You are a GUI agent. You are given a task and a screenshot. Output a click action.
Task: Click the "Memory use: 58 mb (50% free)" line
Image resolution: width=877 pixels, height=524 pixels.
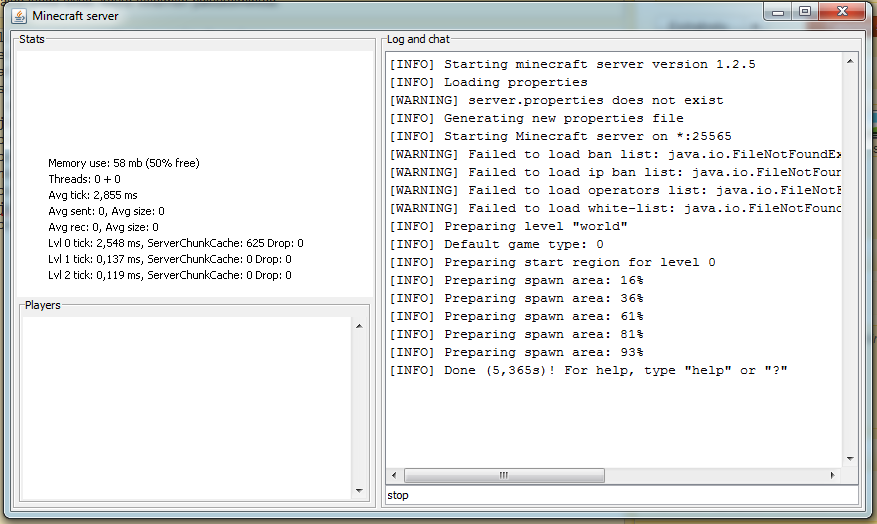click(x=124, y=163)
